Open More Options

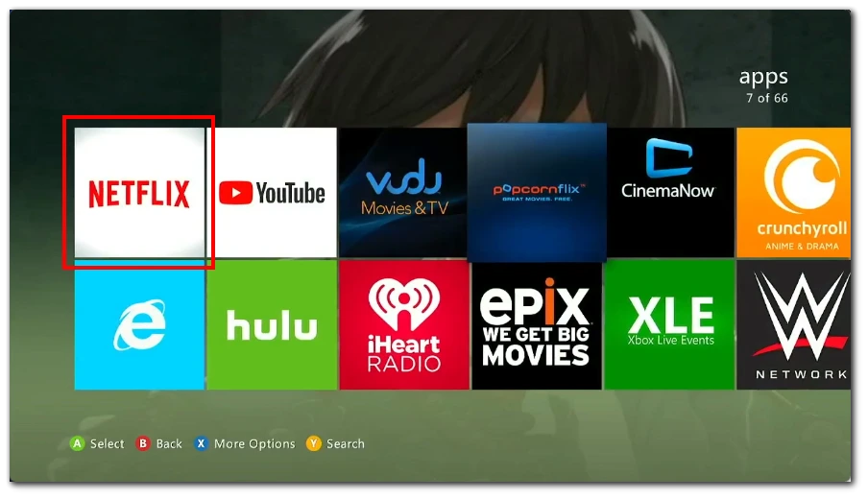254,444
